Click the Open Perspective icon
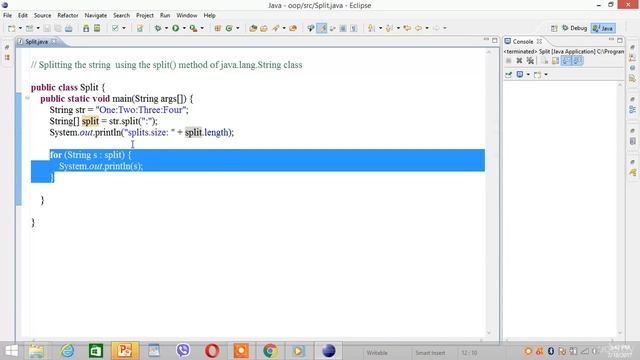 tap(554, 28)
